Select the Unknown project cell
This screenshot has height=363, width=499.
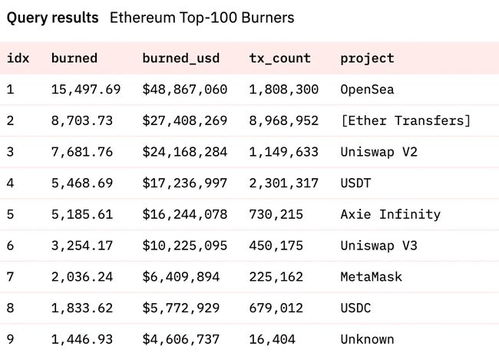click(x=367, y=339)
